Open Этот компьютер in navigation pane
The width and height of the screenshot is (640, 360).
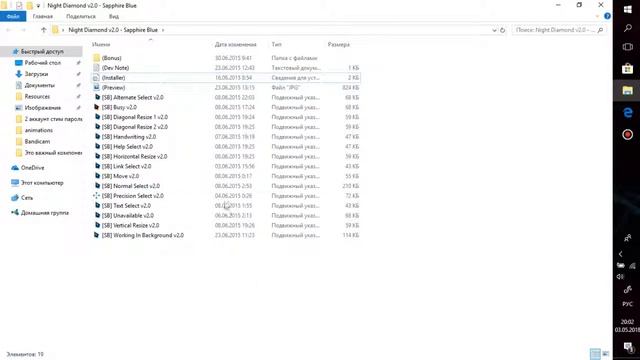(42, 183)
